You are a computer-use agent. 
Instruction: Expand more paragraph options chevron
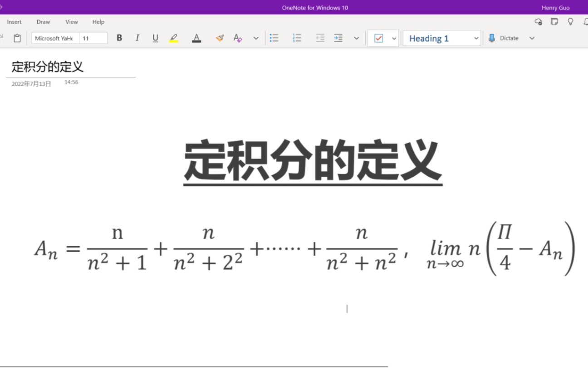pyautogui.click(x=357, y=38)
